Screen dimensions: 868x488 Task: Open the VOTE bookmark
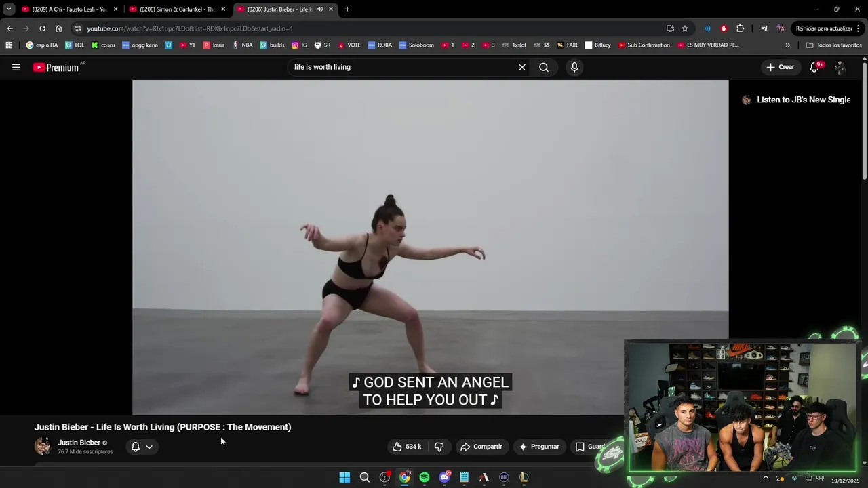coord(349,45)
